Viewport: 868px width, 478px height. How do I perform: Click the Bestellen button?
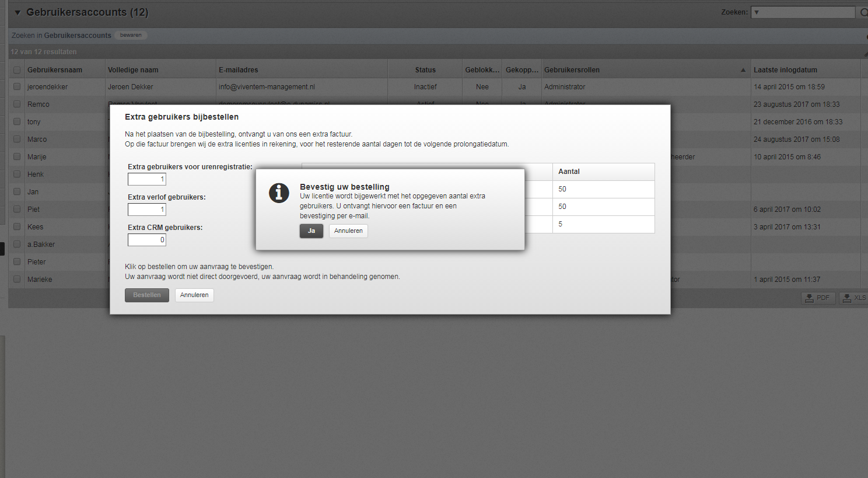[x=147, y=295]
